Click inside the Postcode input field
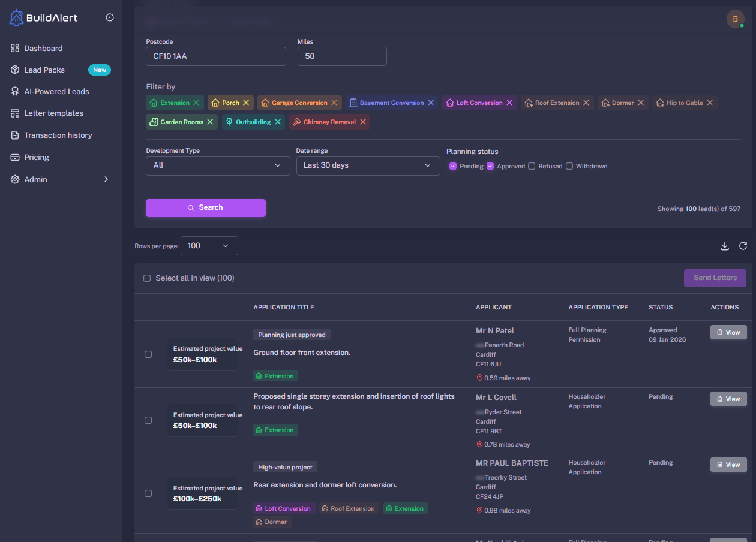Image resolution: width=756 pixels, height=542 pixels. pos(215,56)
